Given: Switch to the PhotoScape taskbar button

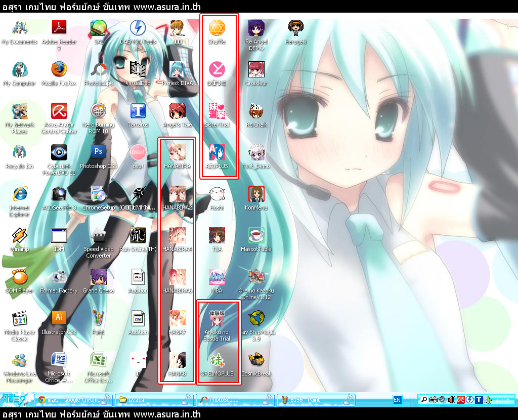Looking at the screenshot, I should coord(235,400).
